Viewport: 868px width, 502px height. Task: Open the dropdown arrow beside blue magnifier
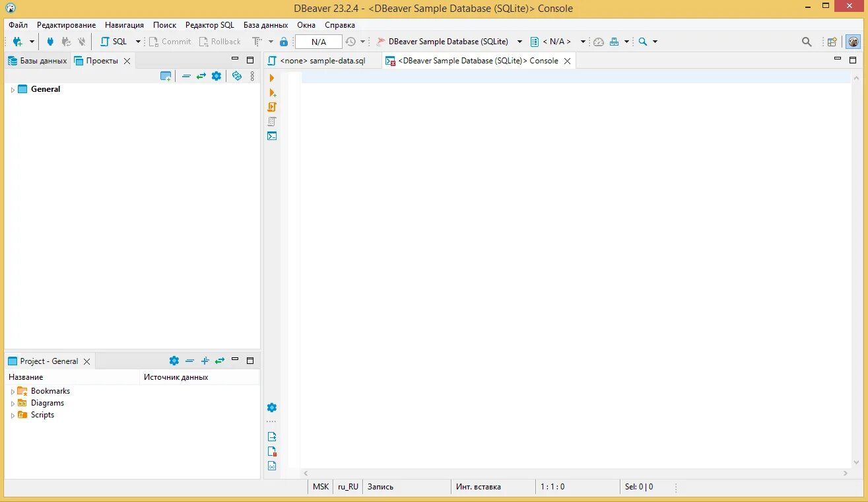tap(655, 42)
